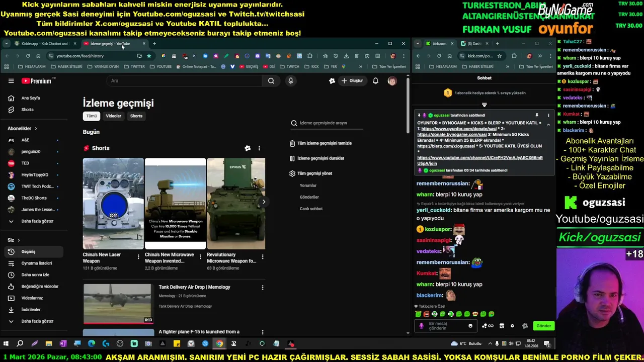Open the Gönderiler history link
Image resolution: width=644 pixels, height=362 pixels.
309,197
